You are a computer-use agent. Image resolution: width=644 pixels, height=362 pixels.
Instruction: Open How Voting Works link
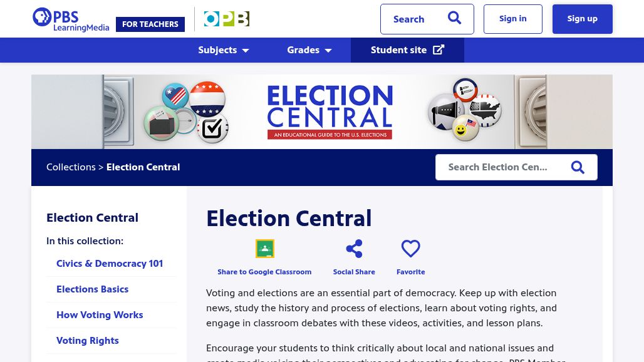click(x=100, y=315)
